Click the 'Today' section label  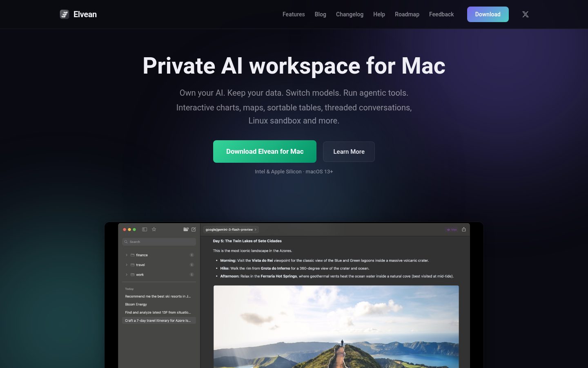click(129, 289)
